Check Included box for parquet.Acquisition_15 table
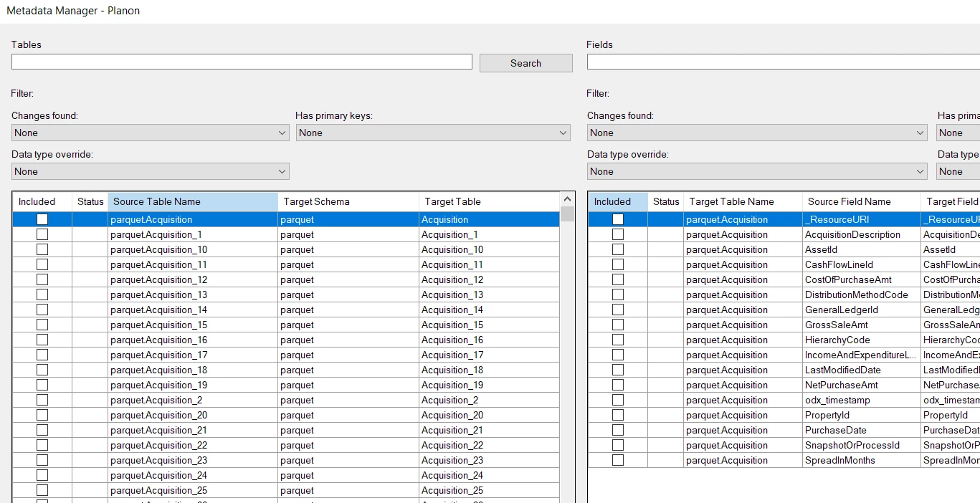This screenshot has height=503, width=980. click(42, 325)
